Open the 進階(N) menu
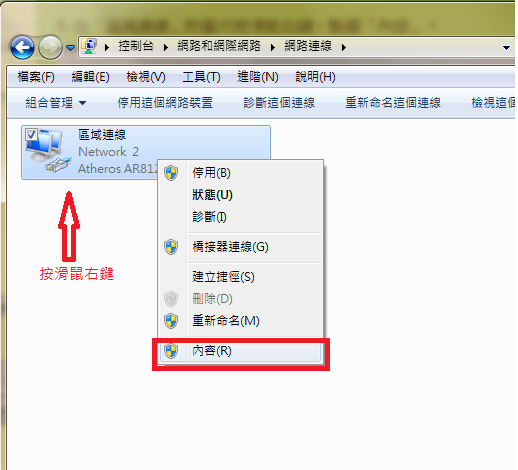518x470 pixels. (258, 77)
